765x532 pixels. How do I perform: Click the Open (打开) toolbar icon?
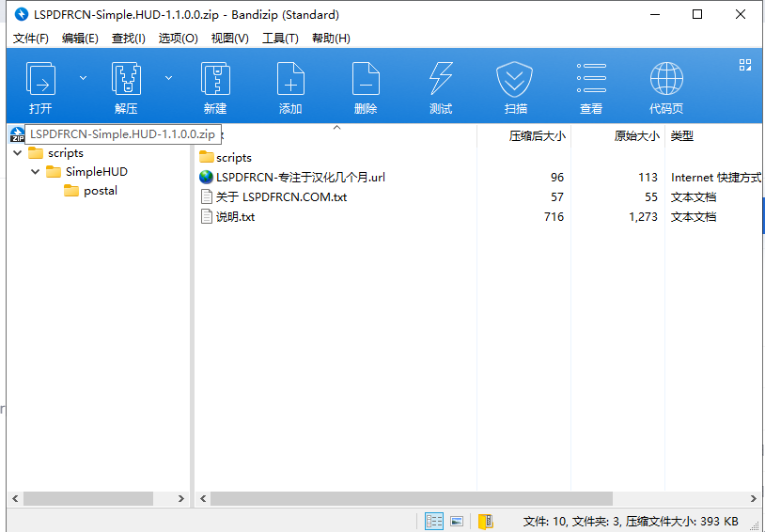[x=40, y=78]
